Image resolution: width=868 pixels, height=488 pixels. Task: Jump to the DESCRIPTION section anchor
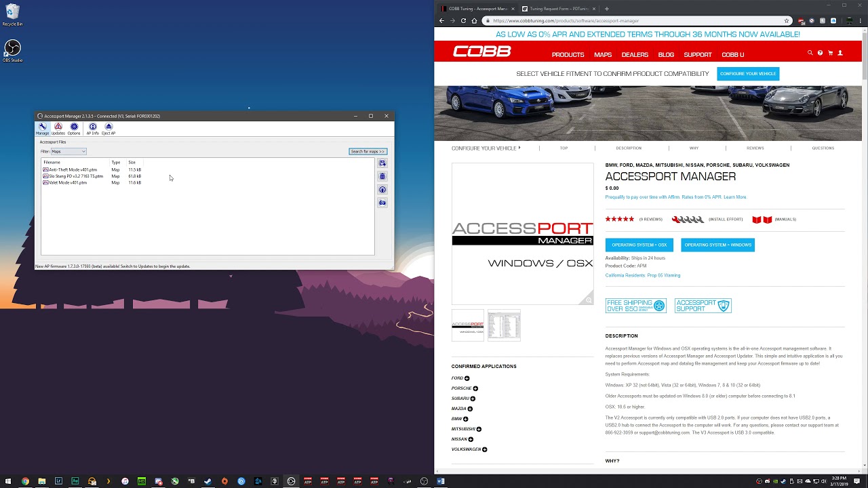click(629, 148)
